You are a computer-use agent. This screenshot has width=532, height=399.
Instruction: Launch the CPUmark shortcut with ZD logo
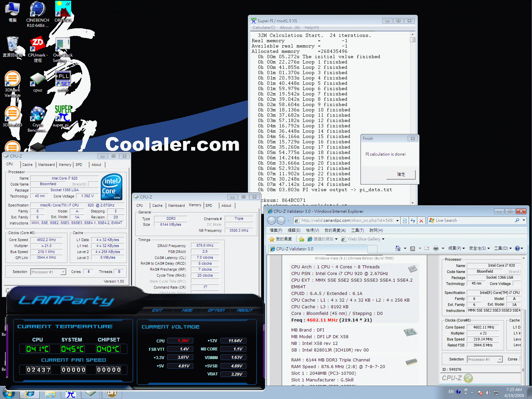[x=38, y=50]
